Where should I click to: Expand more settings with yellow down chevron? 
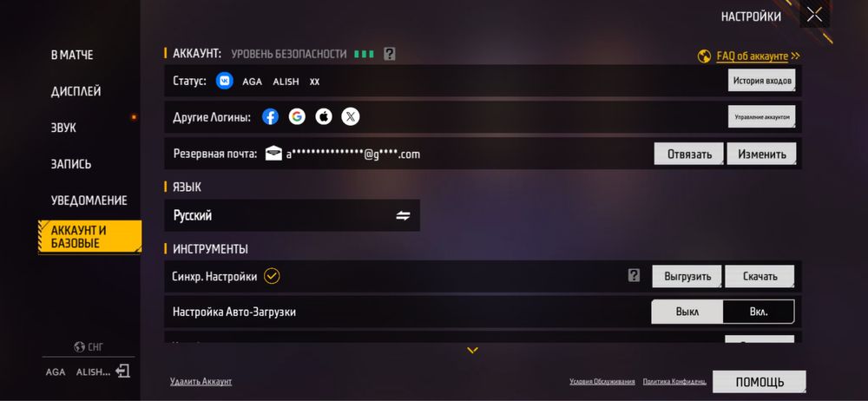(472, 350)
